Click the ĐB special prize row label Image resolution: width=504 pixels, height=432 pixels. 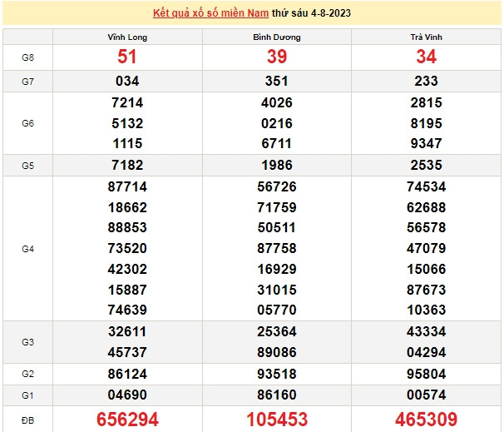[27, 418]
